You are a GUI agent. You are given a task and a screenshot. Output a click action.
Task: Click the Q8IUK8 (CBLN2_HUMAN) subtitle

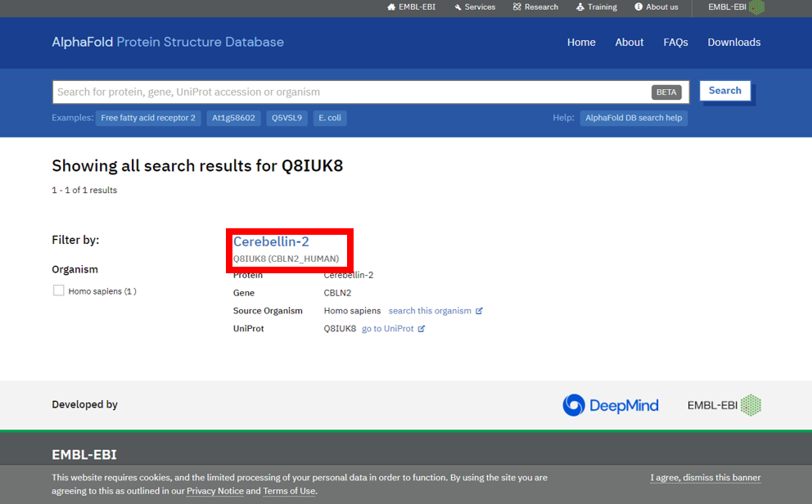point(286,259)
